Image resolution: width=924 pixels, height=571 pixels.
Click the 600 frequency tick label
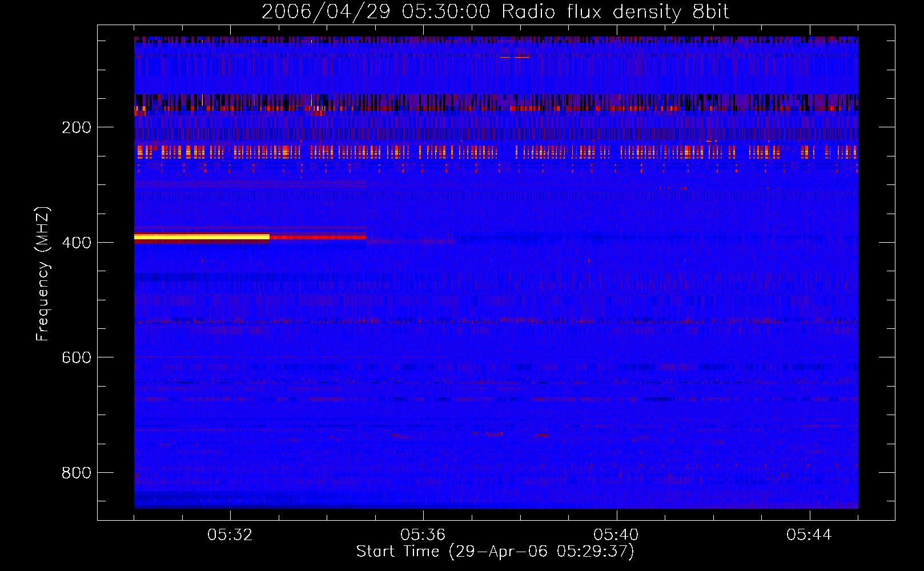tap(77, 357)
